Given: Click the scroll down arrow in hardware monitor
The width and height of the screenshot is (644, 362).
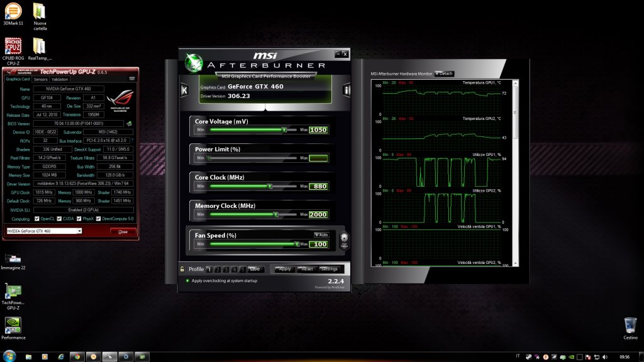Looking at the screenshot, I should point(516,263).
